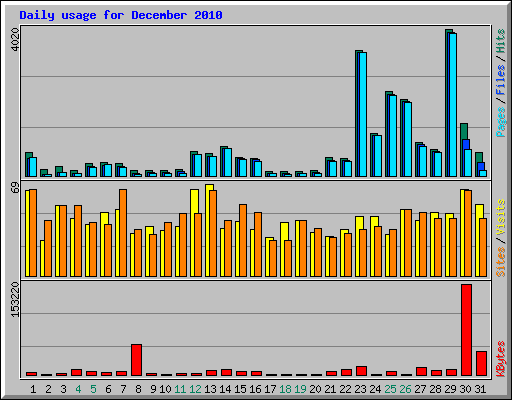The height and width of the screenshot is (400, 512).
Task: Click the tall red KBytes bar for day 30
Action: click(x=466, y=330)
